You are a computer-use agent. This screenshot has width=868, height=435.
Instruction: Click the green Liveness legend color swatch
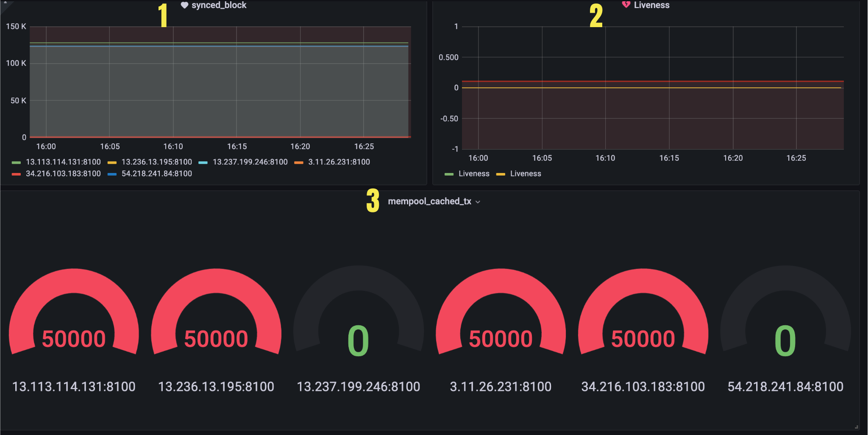[x=449, y=174]
